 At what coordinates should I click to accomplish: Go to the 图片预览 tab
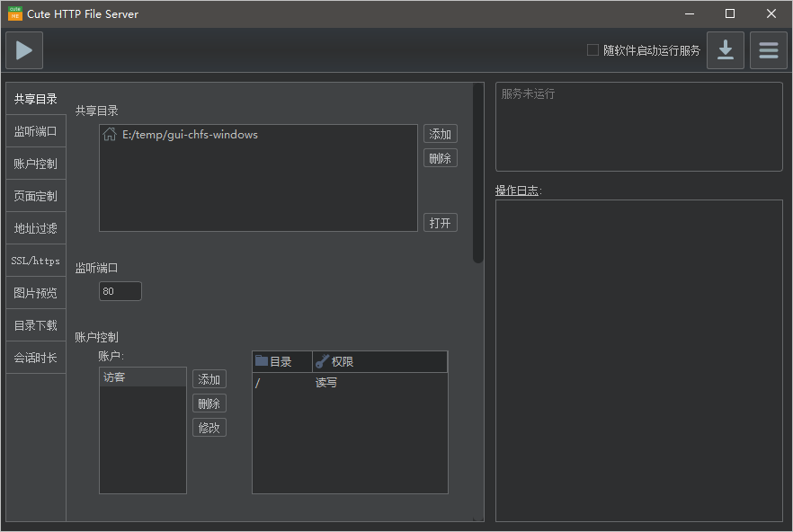(36, 293)
